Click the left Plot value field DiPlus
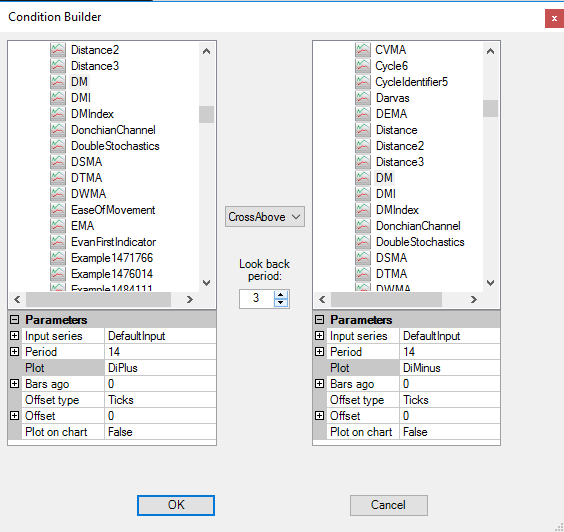The image size is (564, 532). coord(160,368)
